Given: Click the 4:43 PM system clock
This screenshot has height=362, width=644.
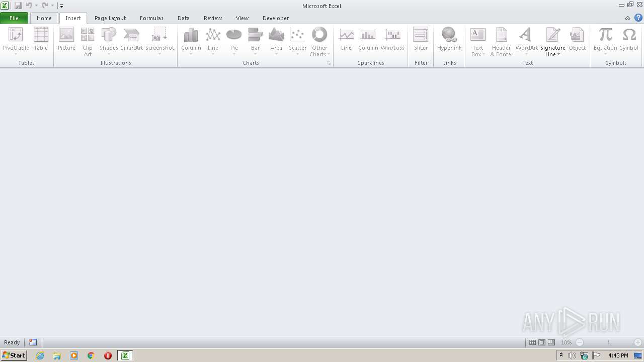Looking at the screenshot, I should pyautogui.click(x=618, y=355).
